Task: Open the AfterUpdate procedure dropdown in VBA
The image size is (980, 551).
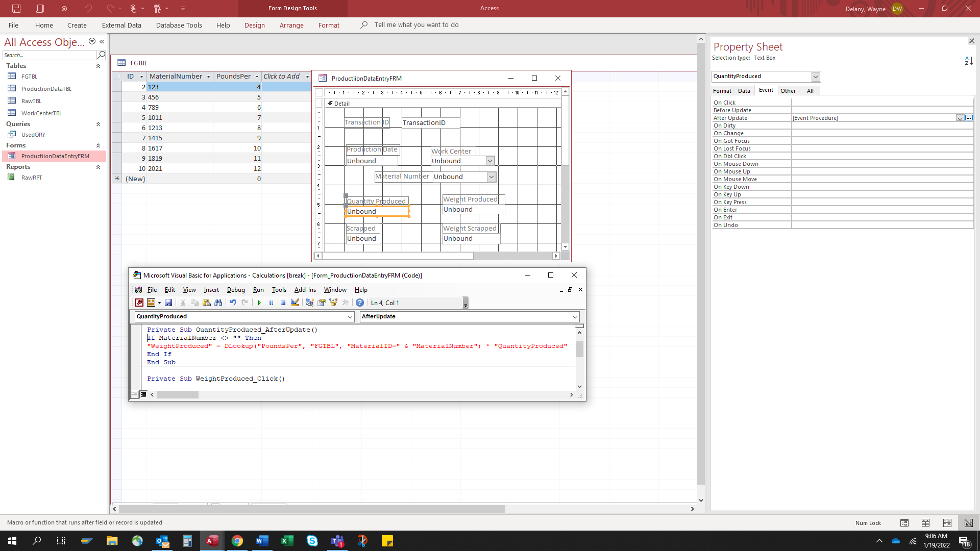Action: click(x=575, y=316)
